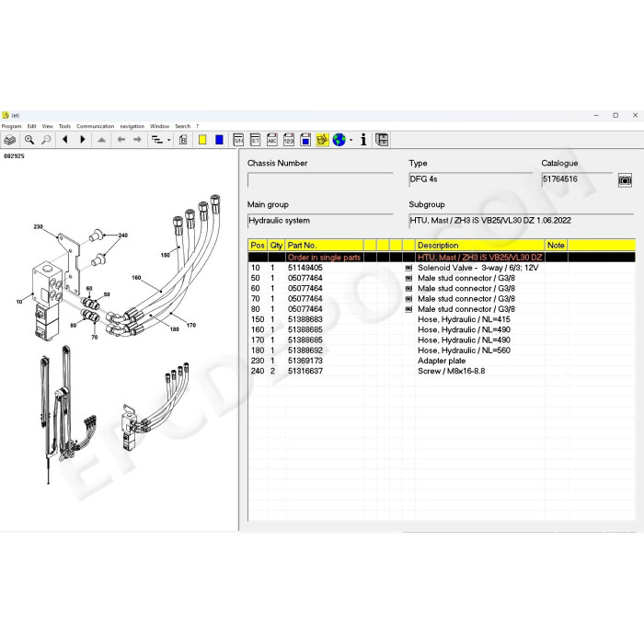This screenshot has width=644, height=644.
Task: Click the Subgroup field HTU, Mast
Action: (x=522, y=221)
